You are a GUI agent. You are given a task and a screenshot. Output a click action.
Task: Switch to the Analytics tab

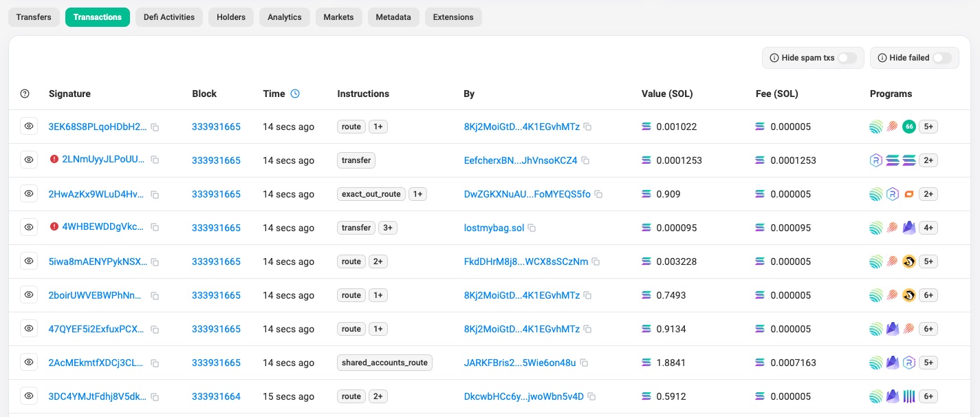coord(285,17)
